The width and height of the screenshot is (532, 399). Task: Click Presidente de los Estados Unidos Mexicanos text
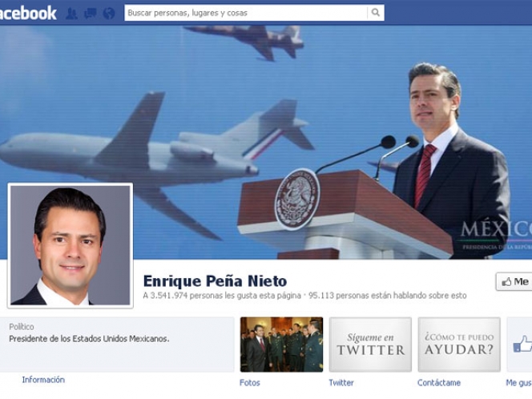[x=89, y=339]
